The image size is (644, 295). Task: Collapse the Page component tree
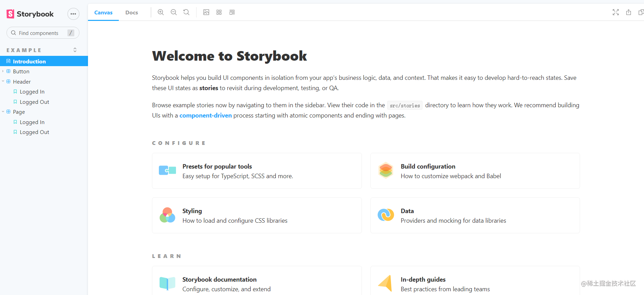(x=3, y=112)
